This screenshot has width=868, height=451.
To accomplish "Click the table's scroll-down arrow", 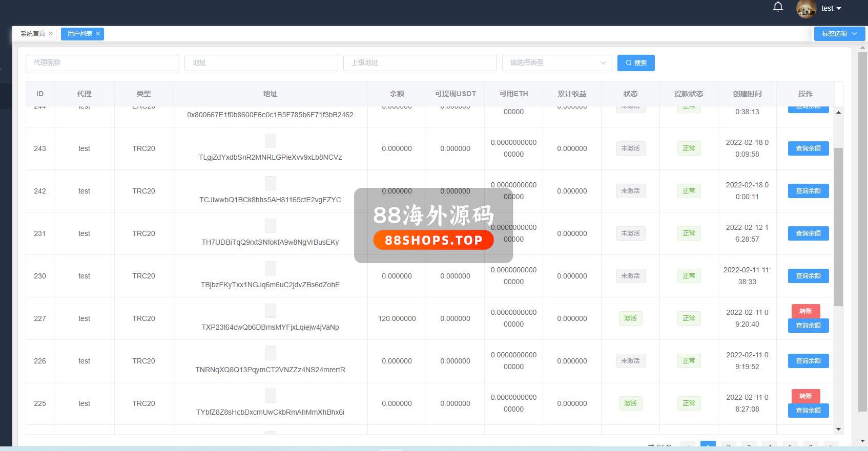I will pos(838,429).
